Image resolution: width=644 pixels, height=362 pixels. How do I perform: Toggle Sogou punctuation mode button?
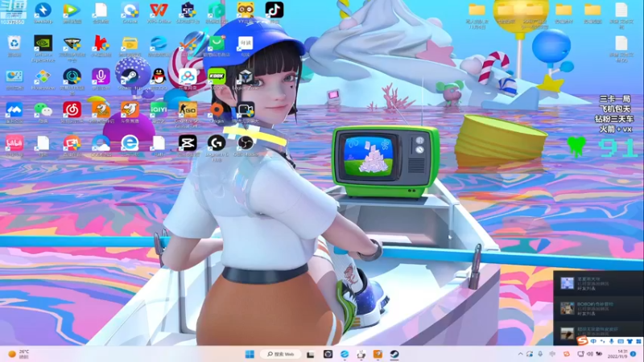coord(602,341)
